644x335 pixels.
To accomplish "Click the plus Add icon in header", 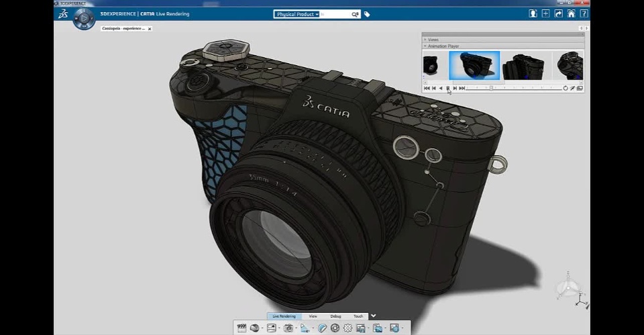I will point(545,13).
